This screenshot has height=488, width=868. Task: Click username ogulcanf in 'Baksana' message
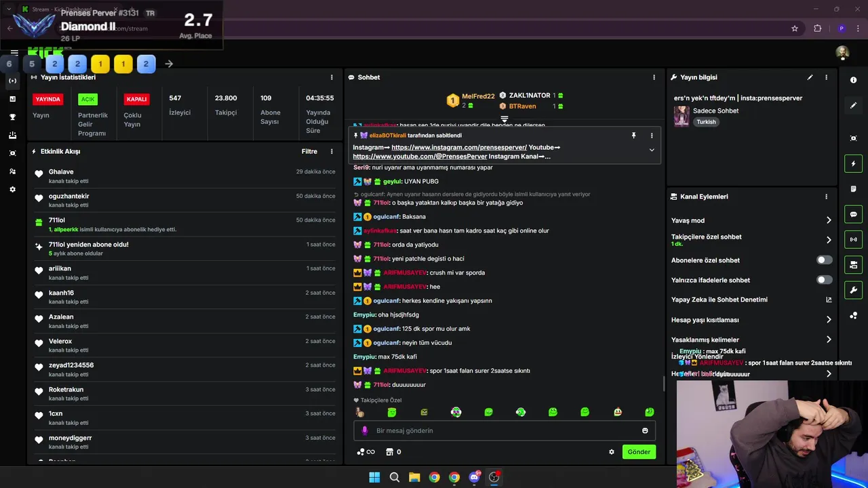(x=387, y=217)
